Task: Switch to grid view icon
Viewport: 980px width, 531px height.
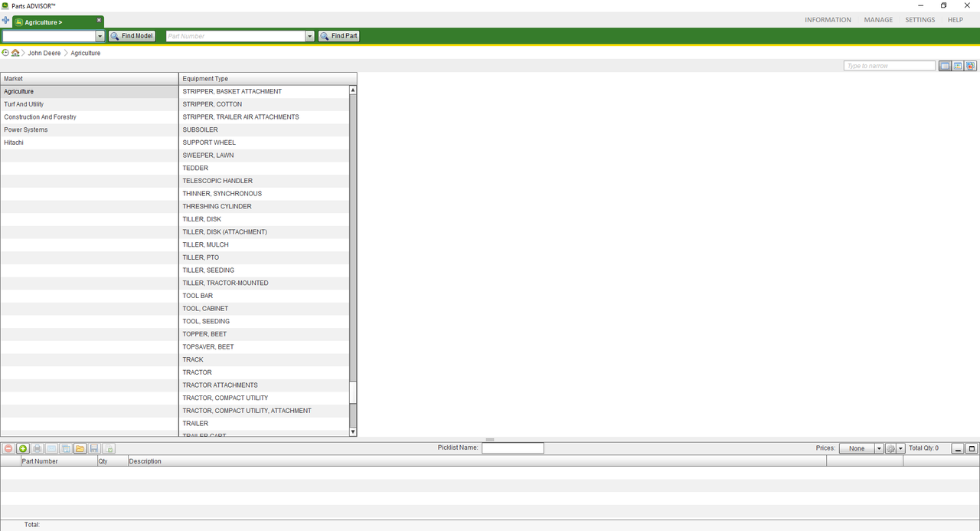Action: (x=958, y=66)
